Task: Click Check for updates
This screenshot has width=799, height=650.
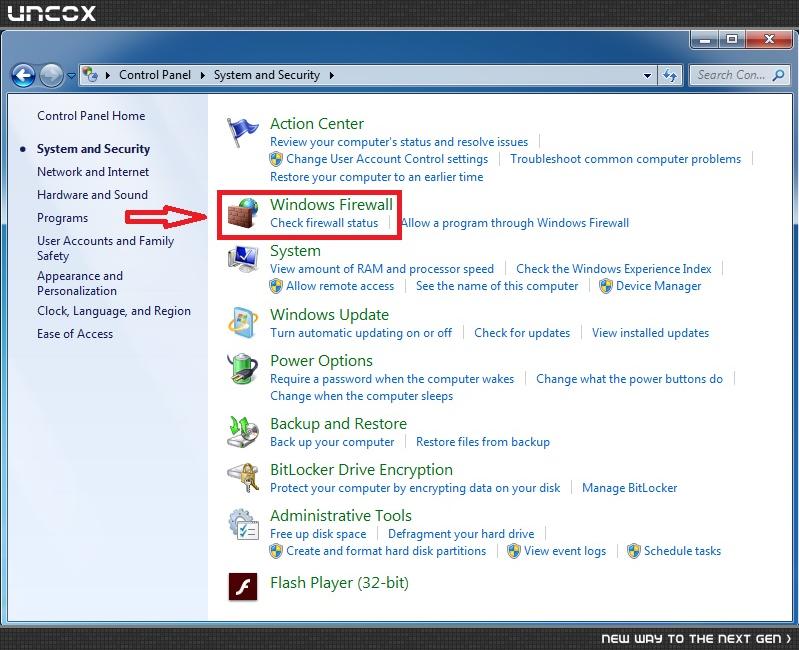Action: 522,333
